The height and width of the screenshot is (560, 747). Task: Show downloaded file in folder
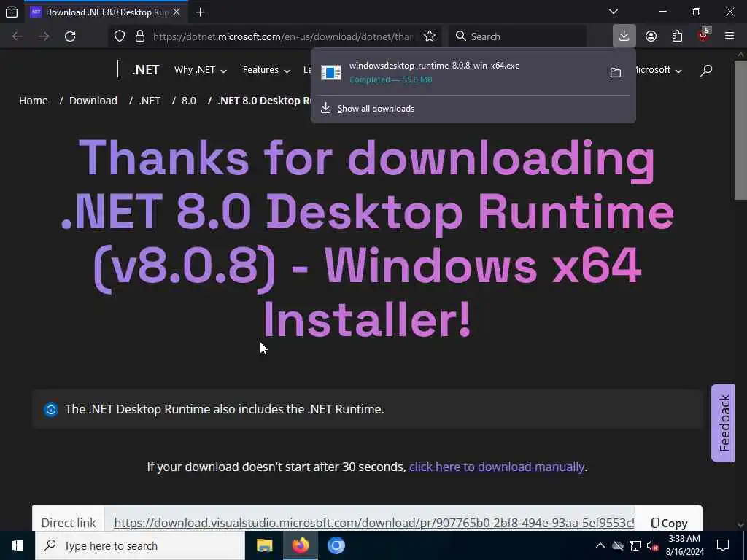coord(616,72)
